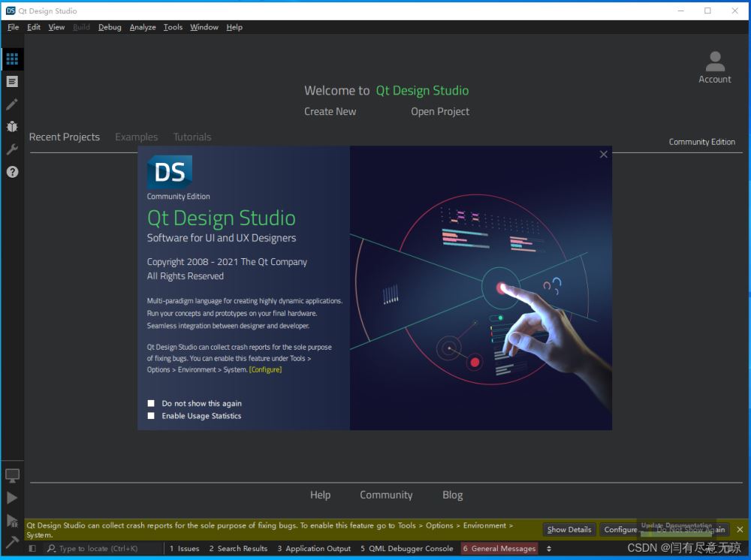This screenshot has height=560, width=751.
Task: Click the Qt Design Studio title bar icon
Action: [11, 11]
